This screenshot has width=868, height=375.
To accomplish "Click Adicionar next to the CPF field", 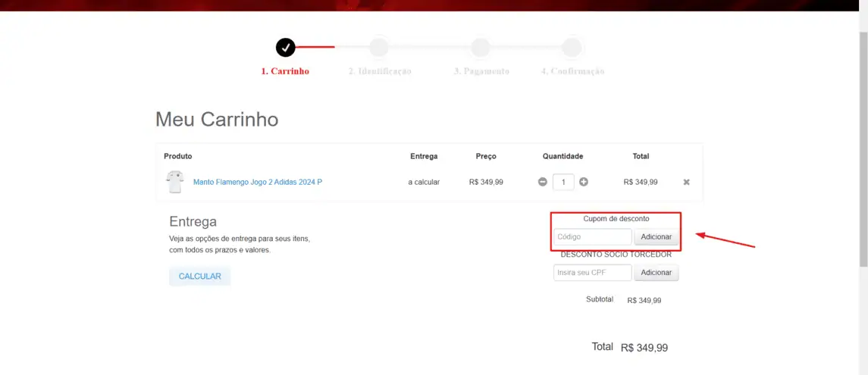I will click(656, 273).
